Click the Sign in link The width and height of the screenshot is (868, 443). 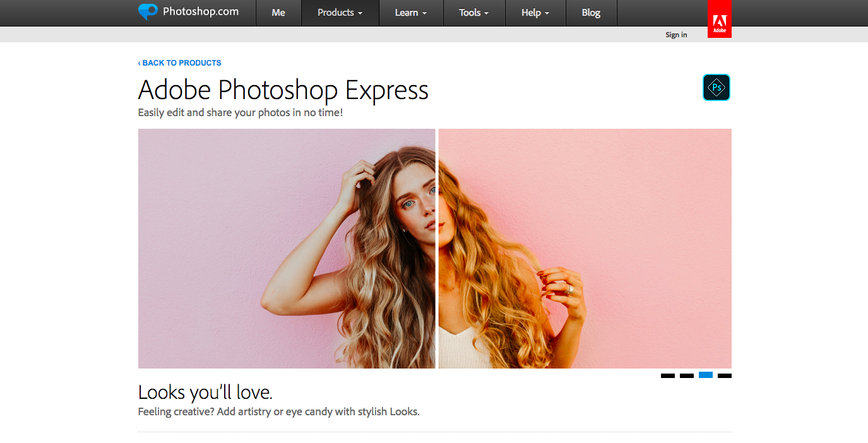[x=676, y=35]
